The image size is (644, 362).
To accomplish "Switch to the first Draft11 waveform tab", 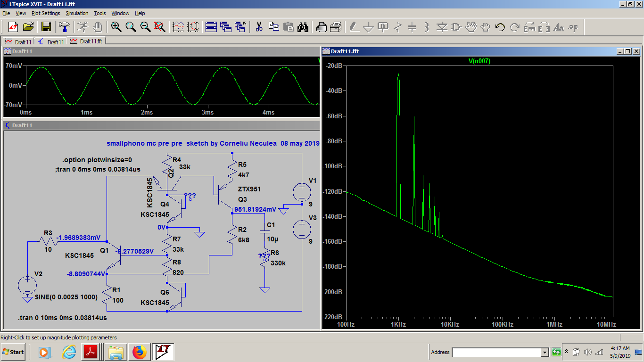I will point(18,41).
